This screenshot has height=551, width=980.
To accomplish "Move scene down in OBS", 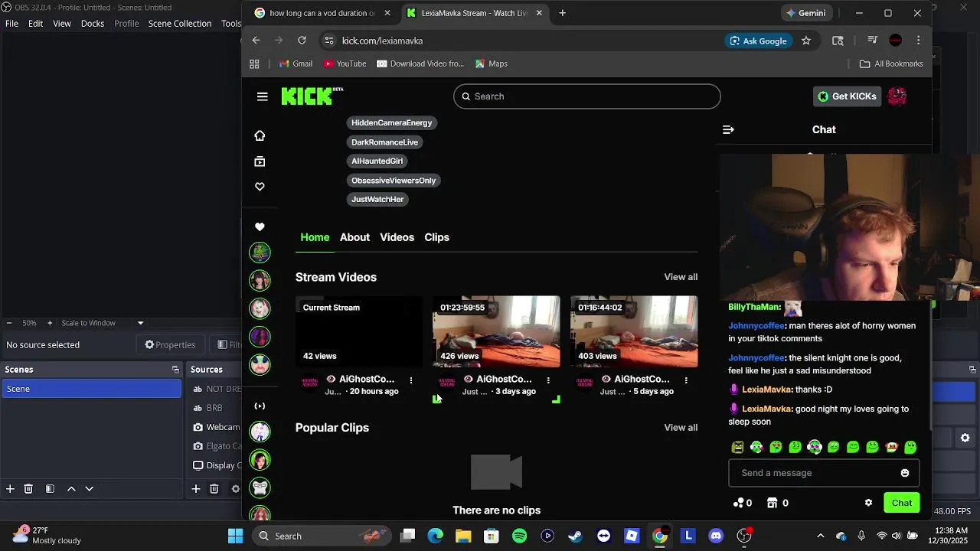I will tap(89, 489).
